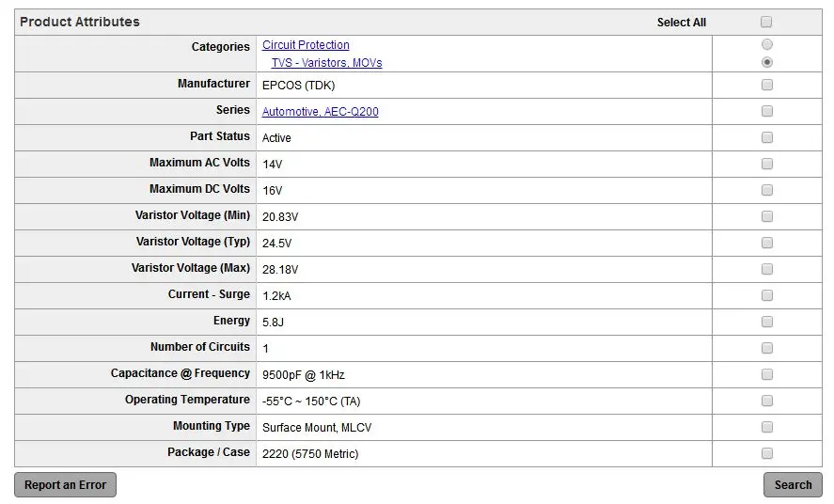Check the Varistor Voltage (Max) checkbox
The height and width of the screenshot is (504, 834).
(x=767, y=269)
